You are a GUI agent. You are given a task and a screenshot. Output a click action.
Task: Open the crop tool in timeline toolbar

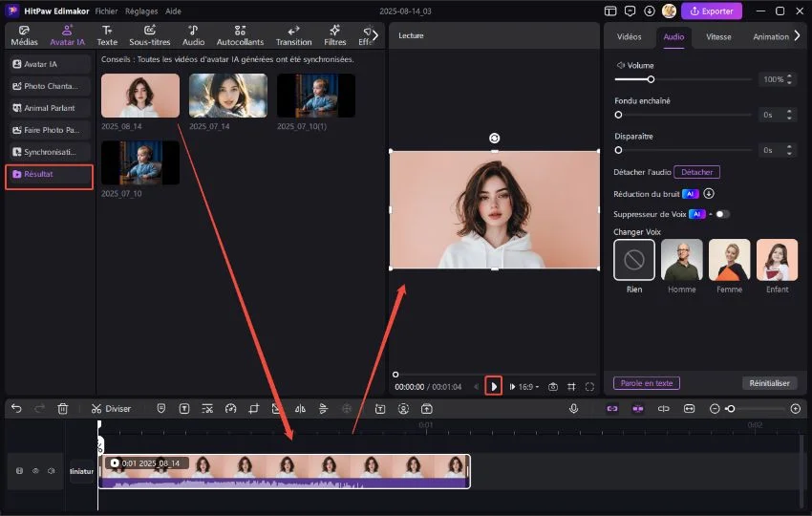coord(254,408)
